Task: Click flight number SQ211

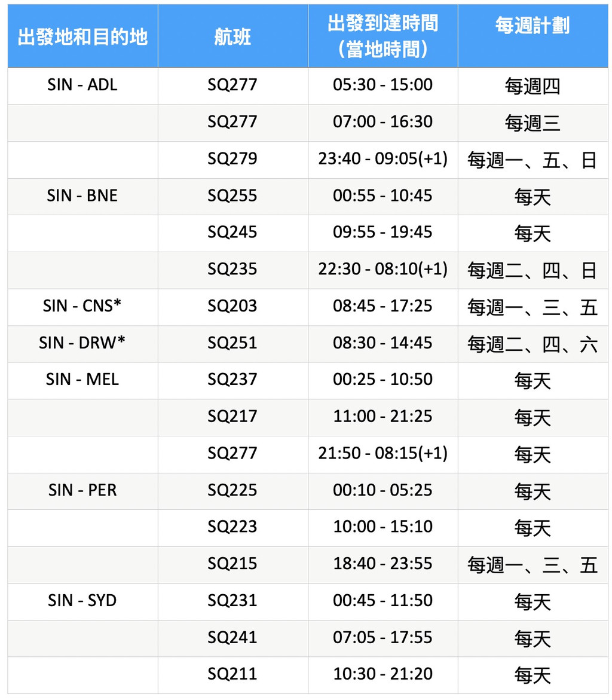Action: coord(232,675)
